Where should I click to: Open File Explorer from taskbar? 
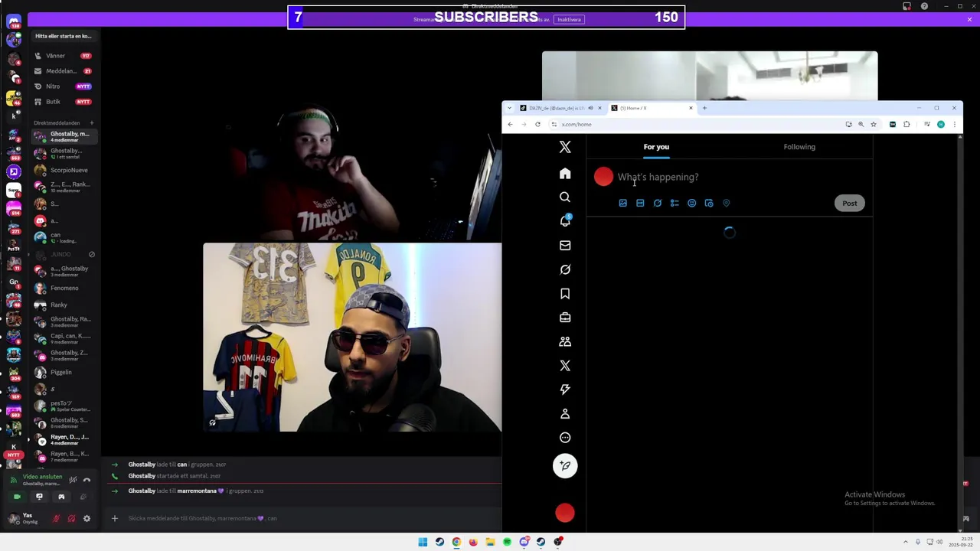[490, 542]
